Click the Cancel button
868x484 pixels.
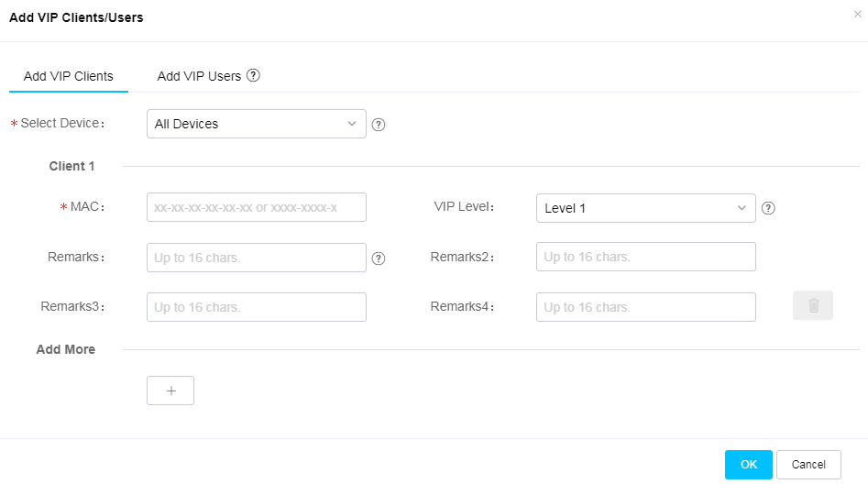click(x=808, y=465)
